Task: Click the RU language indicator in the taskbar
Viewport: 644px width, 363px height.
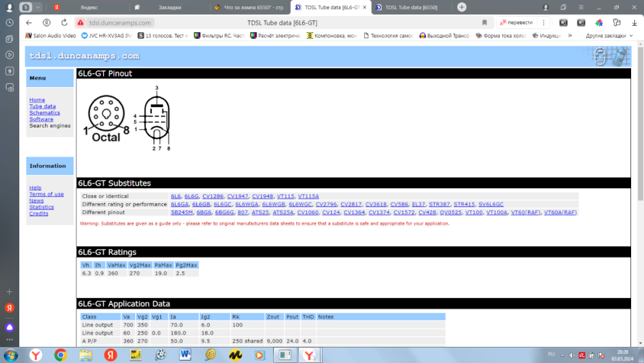Action: 551,354
